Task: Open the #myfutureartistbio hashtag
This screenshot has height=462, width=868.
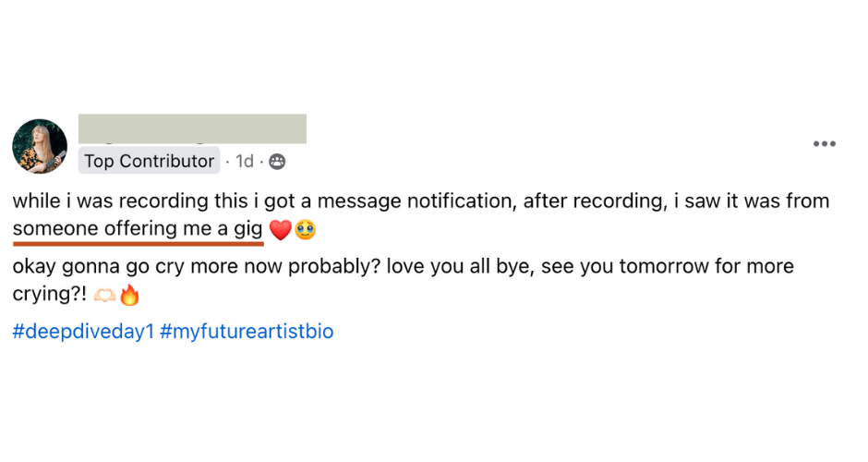Action: pos(247,332)
